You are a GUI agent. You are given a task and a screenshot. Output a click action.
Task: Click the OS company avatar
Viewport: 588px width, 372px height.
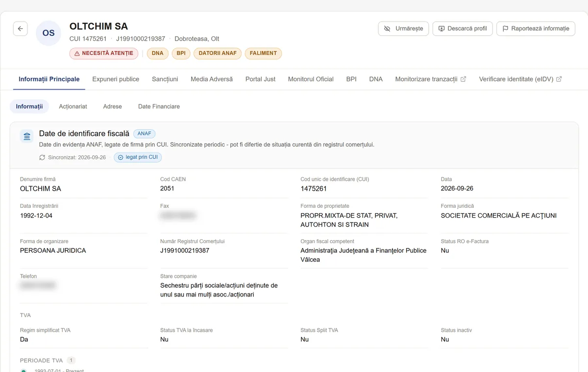[x=49, y=33]
